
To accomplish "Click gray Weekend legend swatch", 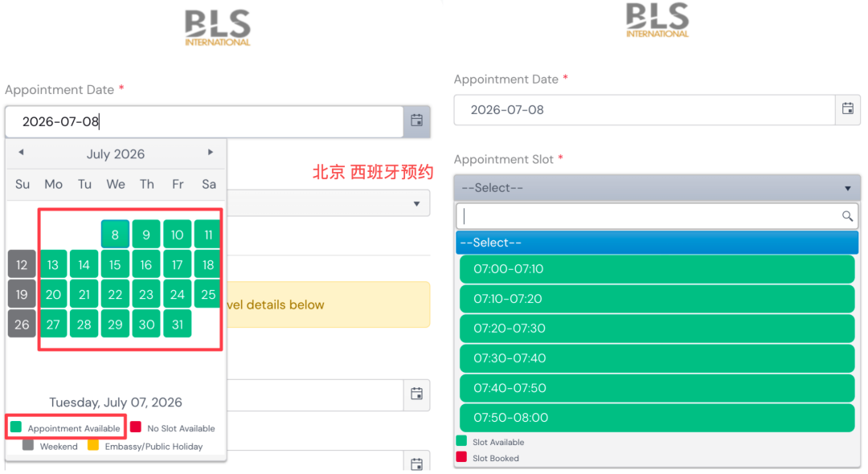I will (28, 445).
